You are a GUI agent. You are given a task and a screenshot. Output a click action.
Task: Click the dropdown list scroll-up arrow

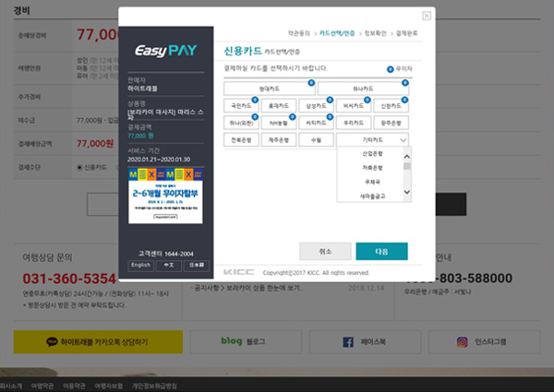pyautogui.click(x=407, y=157)
